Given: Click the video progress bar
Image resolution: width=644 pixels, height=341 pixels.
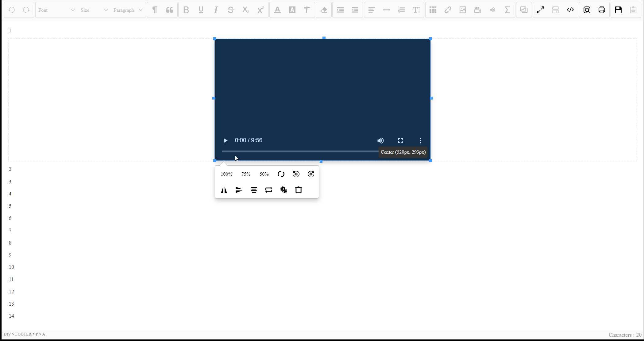Looking at the screenshot, I should 300,151.
